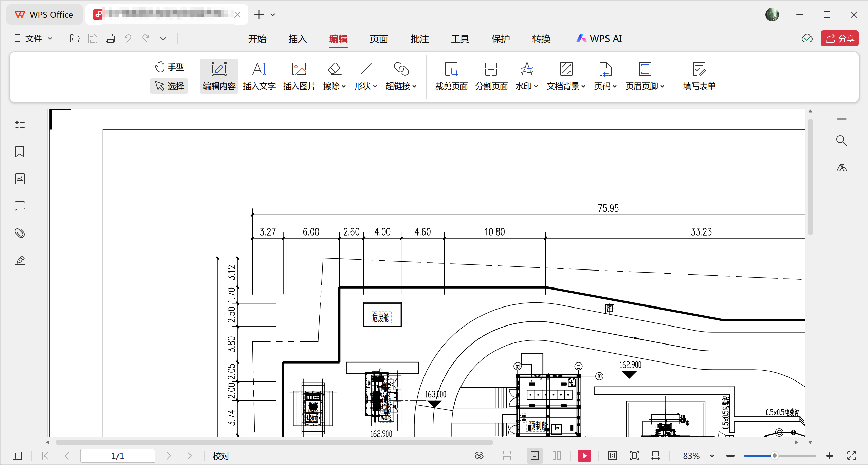This screenshot has width=868, height=465.
Task: Open Document Background (文档背景) dropdown
Action: tap(566, 76)
